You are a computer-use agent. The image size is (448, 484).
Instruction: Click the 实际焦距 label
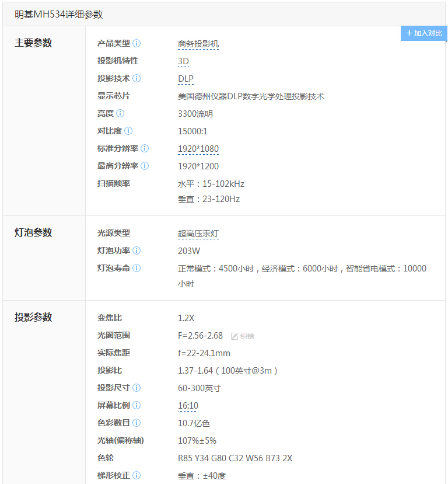pyautogui.click(x=114, y=353)
